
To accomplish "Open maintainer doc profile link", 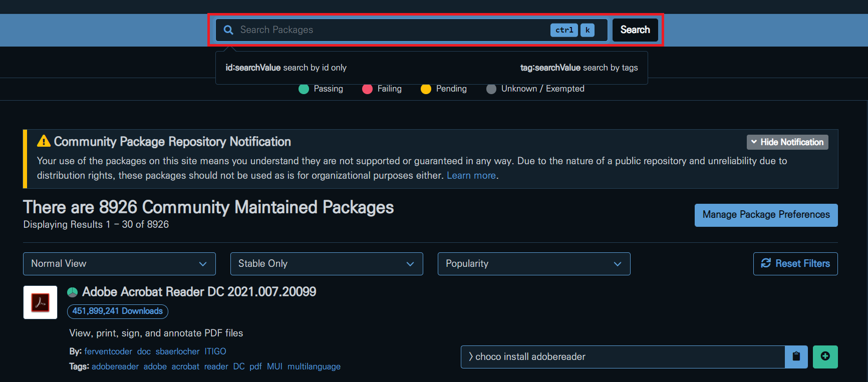I will [144, 351].
